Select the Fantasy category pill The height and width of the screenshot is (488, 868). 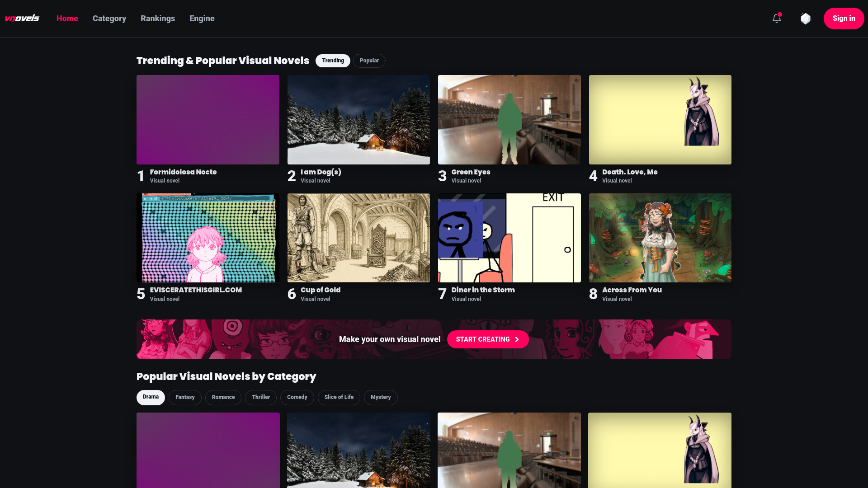(185, 397)
